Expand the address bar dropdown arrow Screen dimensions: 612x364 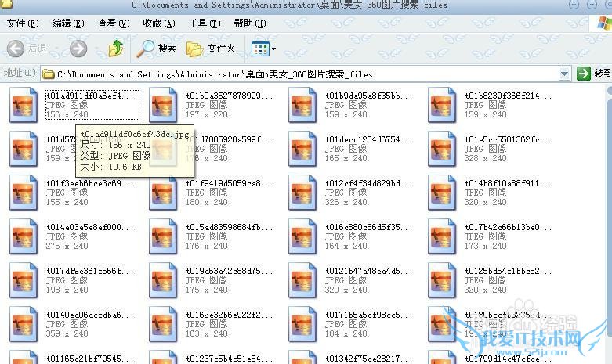(x=564, y=74)
